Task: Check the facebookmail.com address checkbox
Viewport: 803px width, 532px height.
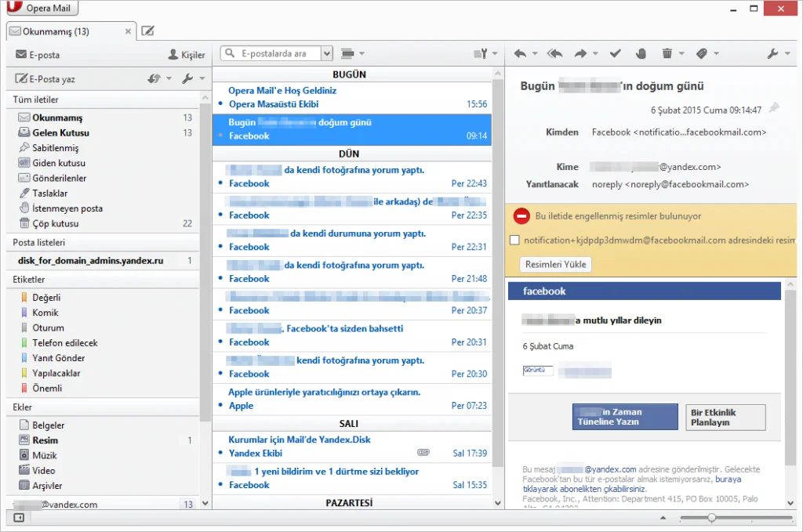Action: pos(514,241)
